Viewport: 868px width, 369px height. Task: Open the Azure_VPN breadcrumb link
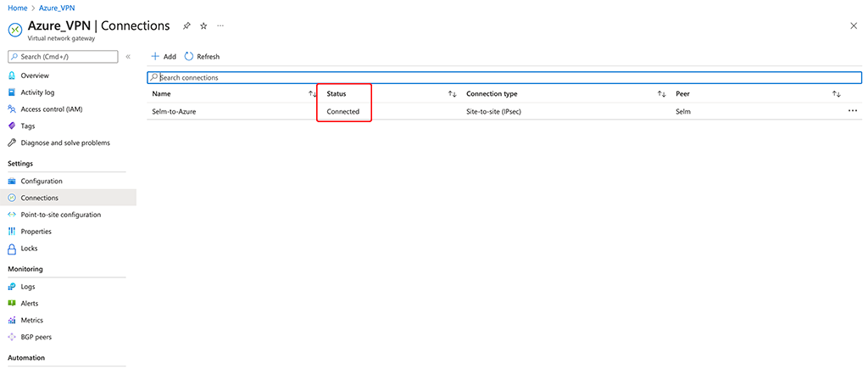tap(58, 8)
